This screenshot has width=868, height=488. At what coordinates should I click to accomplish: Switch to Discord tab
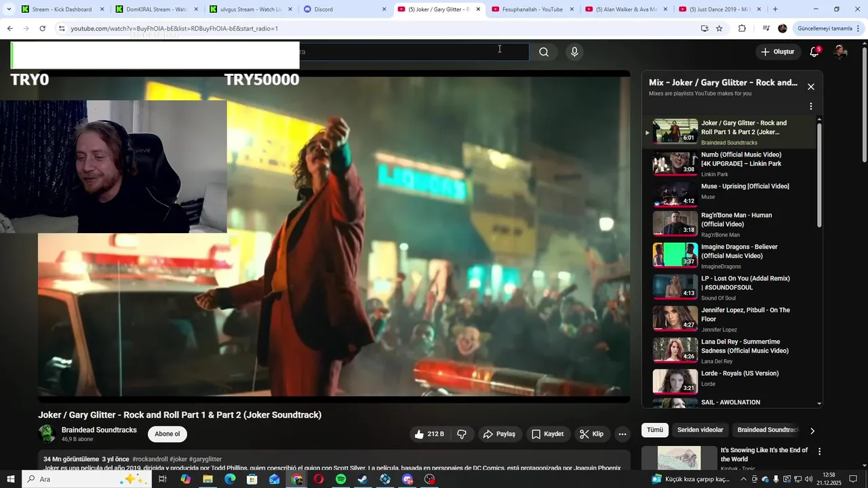pos(344,9)
